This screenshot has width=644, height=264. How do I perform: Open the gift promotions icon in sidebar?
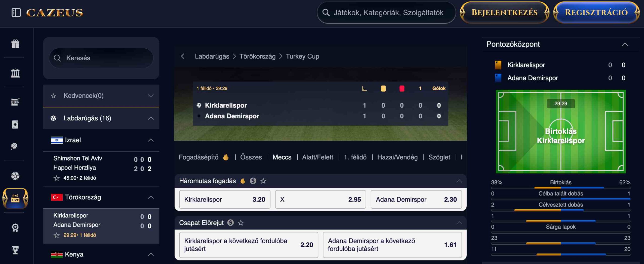tap(15, 44)
